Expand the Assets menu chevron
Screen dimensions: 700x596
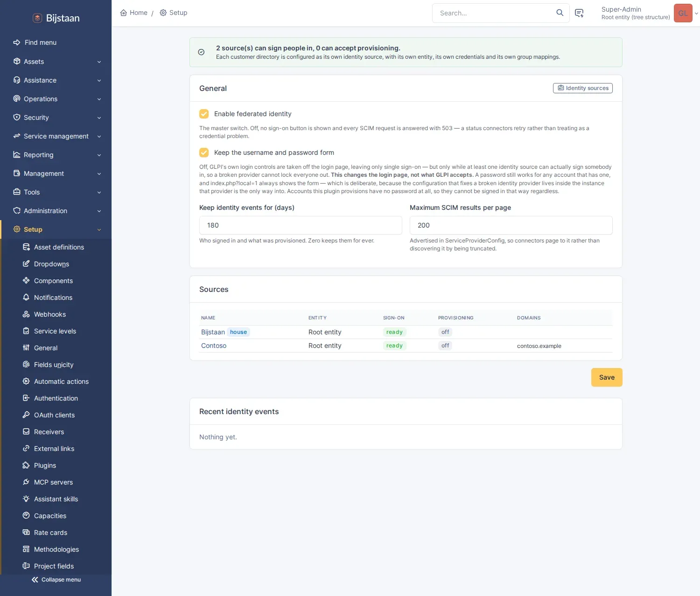pyautogui.click(x=99, y=62)
